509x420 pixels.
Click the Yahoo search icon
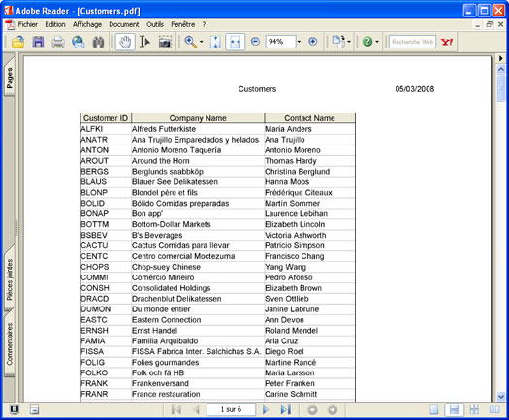pyautogui.click(x=447, y=42)
